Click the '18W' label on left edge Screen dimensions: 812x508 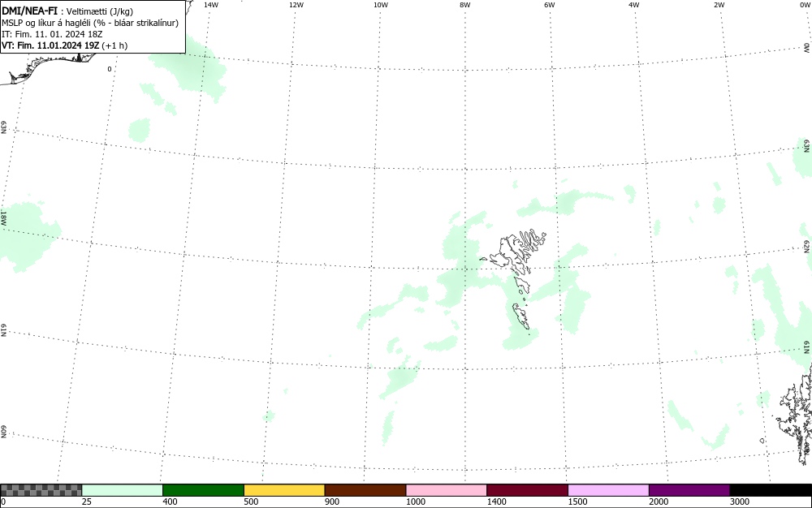point(3,217)
